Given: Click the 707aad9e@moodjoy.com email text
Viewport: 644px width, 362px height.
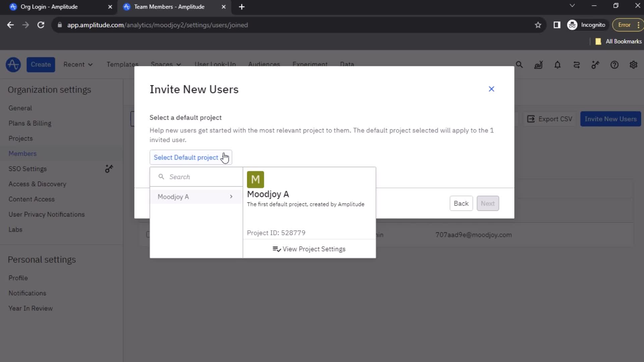Looking at the screenshot, I should (x=474, y=235).
